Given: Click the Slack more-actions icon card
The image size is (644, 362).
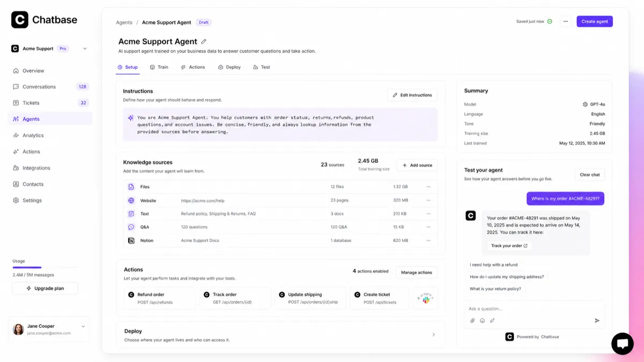Looking at the screenshot, I should (426, 298).
